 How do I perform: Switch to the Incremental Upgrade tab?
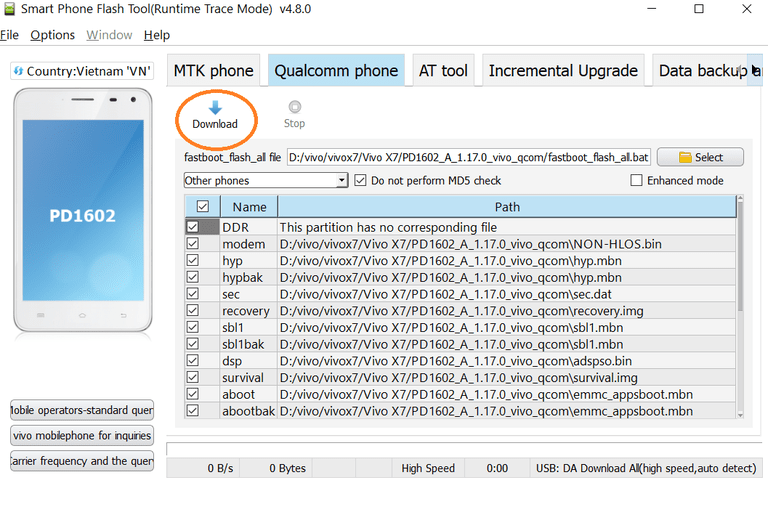(563, 71)
